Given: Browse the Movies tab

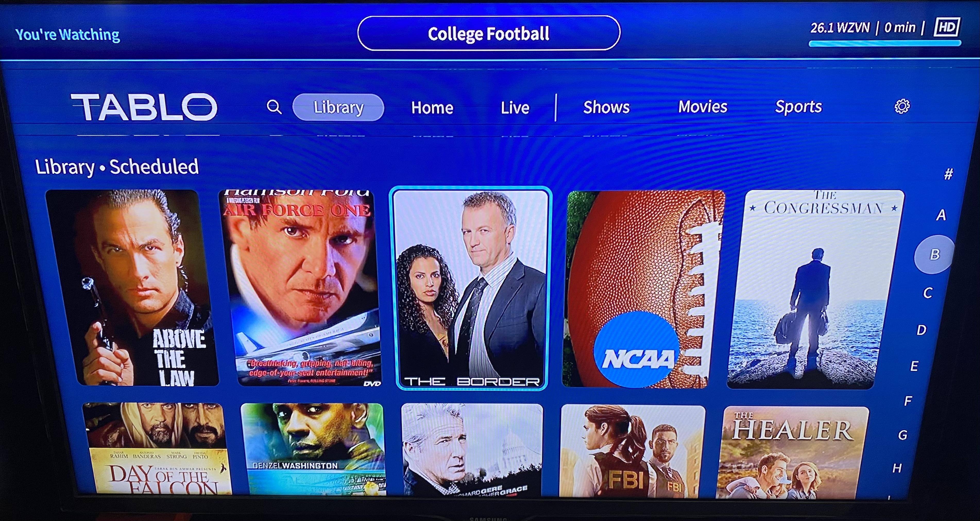Looking at the screenshot, I should [703, 107].
